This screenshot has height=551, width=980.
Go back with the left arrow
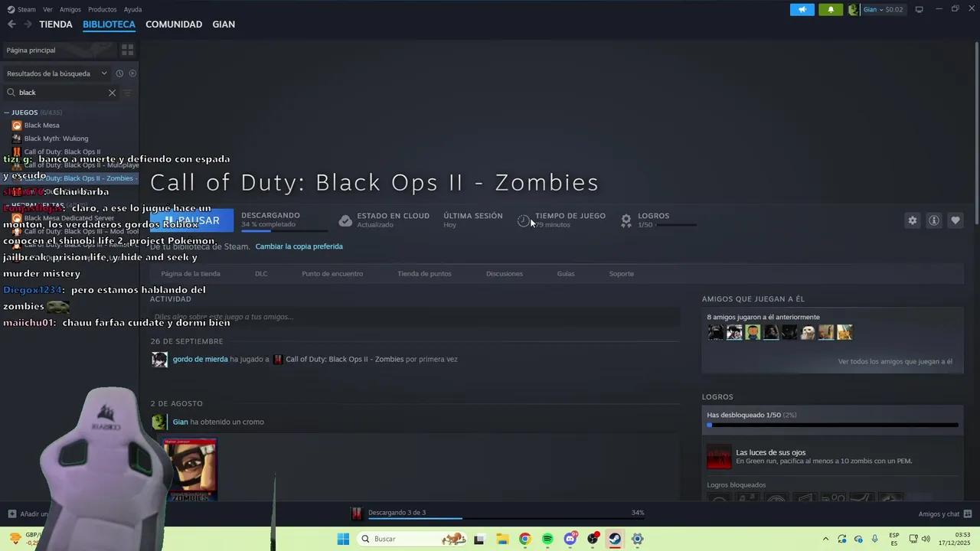tap(11, 24)
